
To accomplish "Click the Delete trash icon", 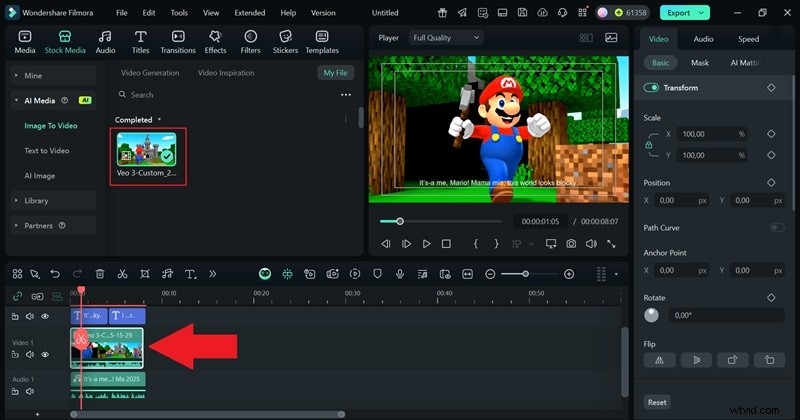I will click(x=100, y=274).
